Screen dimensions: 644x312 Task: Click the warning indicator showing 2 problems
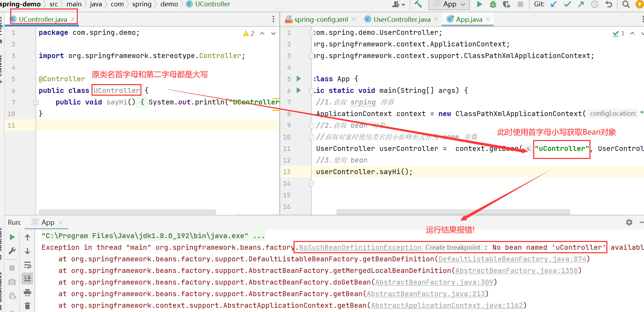pos(249,33)
